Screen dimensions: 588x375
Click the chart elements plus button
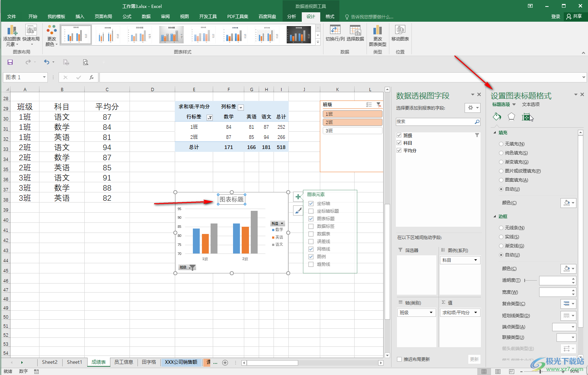(298, 197)
